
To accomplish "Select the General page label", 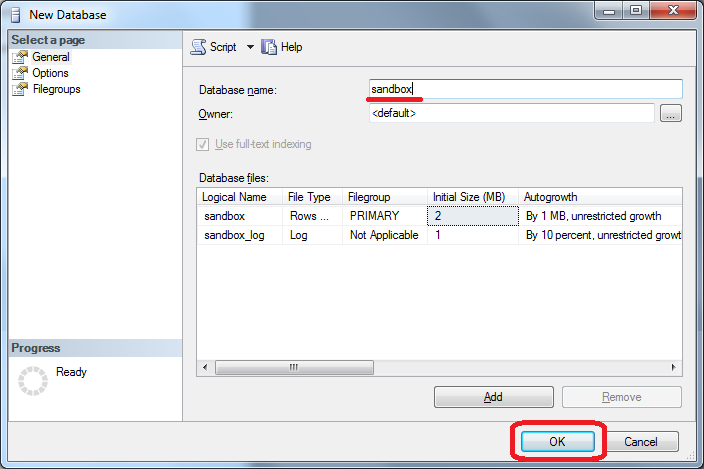I will [51, 57].
